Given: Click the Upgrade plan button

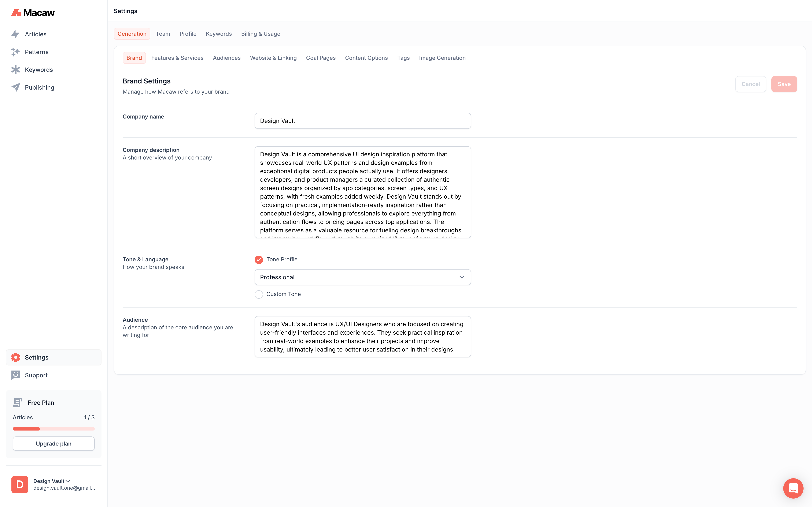Looking at the screenshot, I should pyautogui.click(x=54, y=444).
